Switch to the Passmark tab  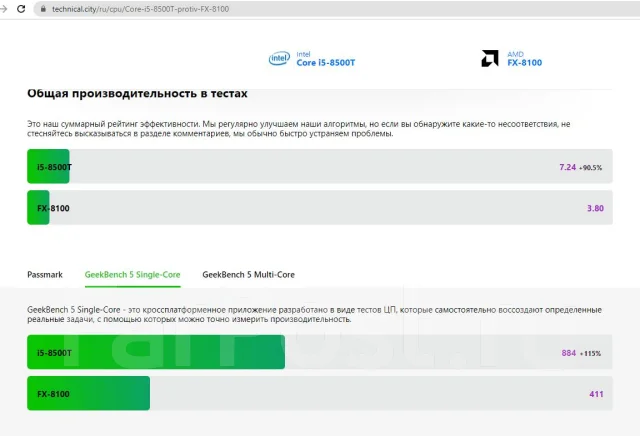pyautogui.click(x=45, y=275)
